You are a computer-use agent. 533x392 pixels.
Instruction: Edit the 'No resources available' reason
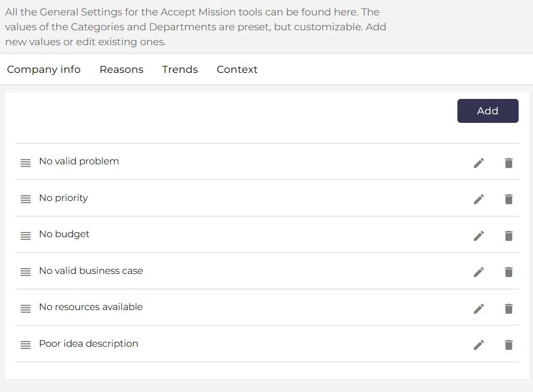479,309
